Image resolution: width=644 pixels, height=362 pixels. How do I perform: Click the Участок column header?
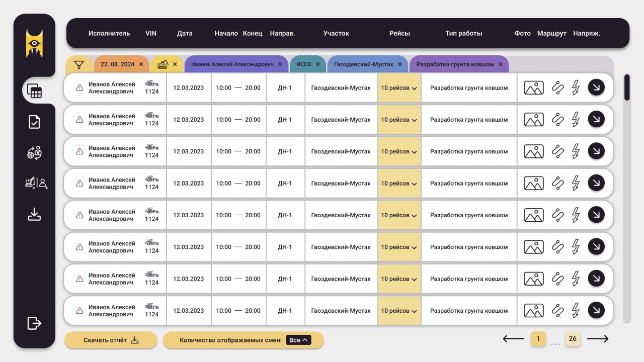pos(336,34)
